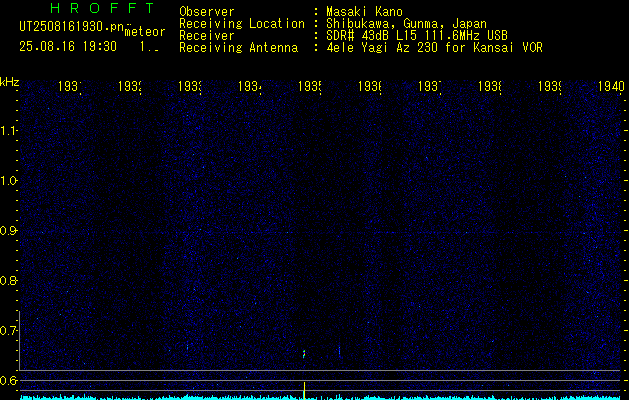The image size is (629, 400).
Task: Click the Observer label
Action: [x=207, y=12]
